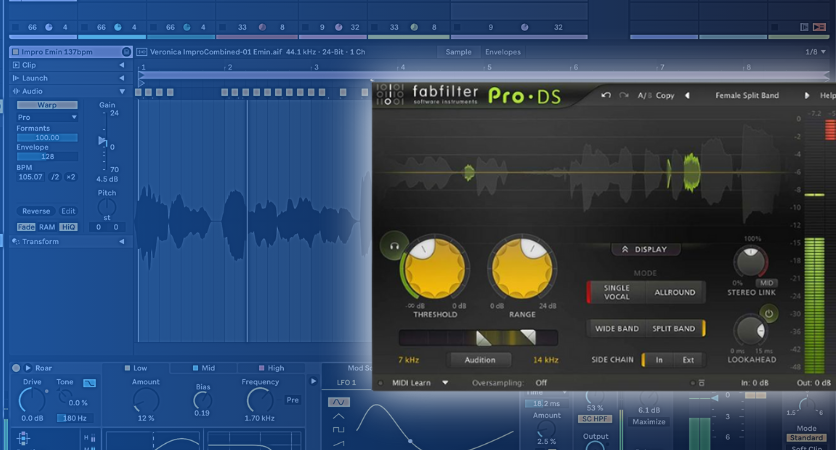Viewport: 836px width, 450px height.
Task: Open the Help menu in Pro-DS
Action: point(827,96)
